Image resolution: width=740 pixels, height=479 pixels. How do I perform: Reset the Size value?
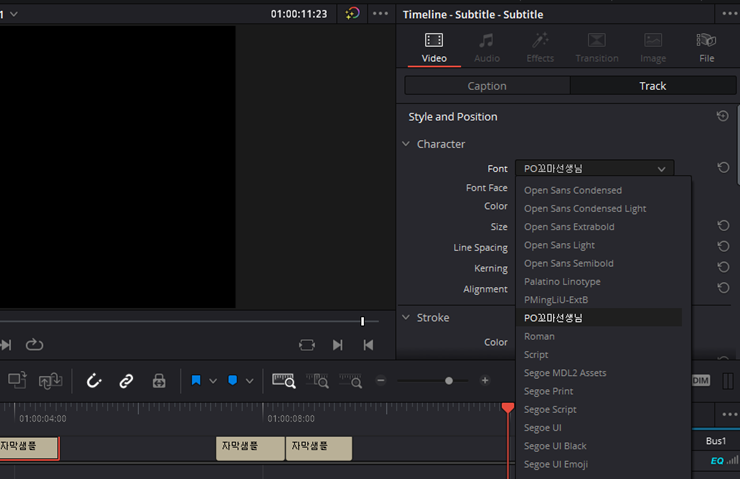[723, 226]
